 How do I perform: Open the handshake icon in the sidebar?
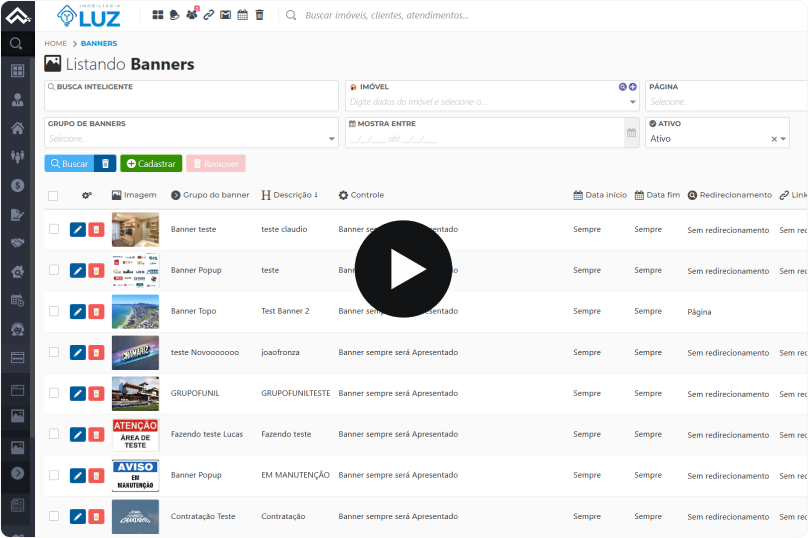17,243
